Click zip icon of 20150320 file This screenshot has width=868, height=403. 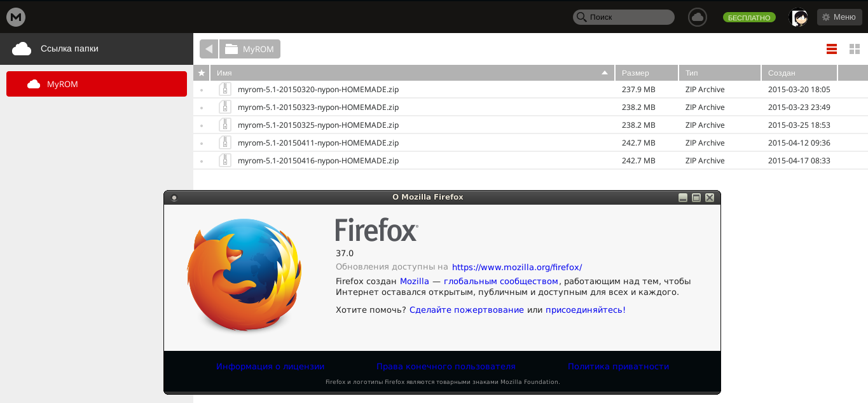click(x=224, y=90)
